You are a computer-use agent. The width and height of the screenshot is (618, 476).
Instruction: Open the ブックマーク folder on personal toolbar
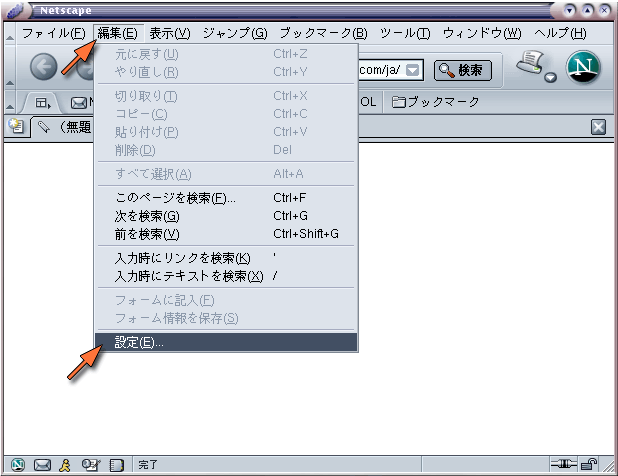(435, 102)
